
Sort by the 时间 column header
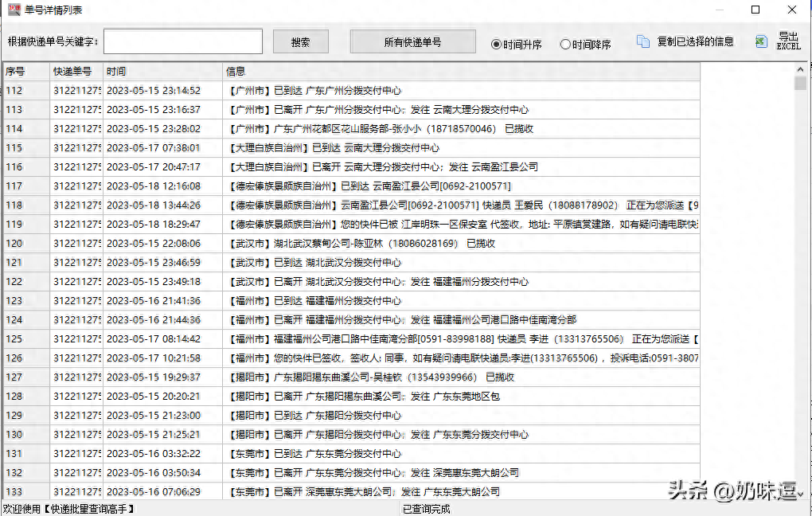162,72
